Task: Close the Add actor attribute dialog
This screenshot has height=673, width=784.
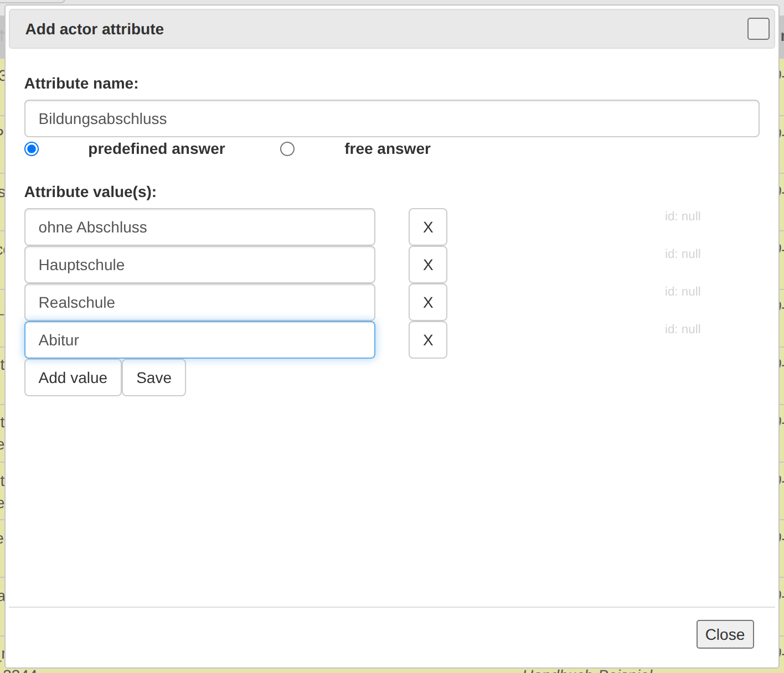Action: (725, 634)
